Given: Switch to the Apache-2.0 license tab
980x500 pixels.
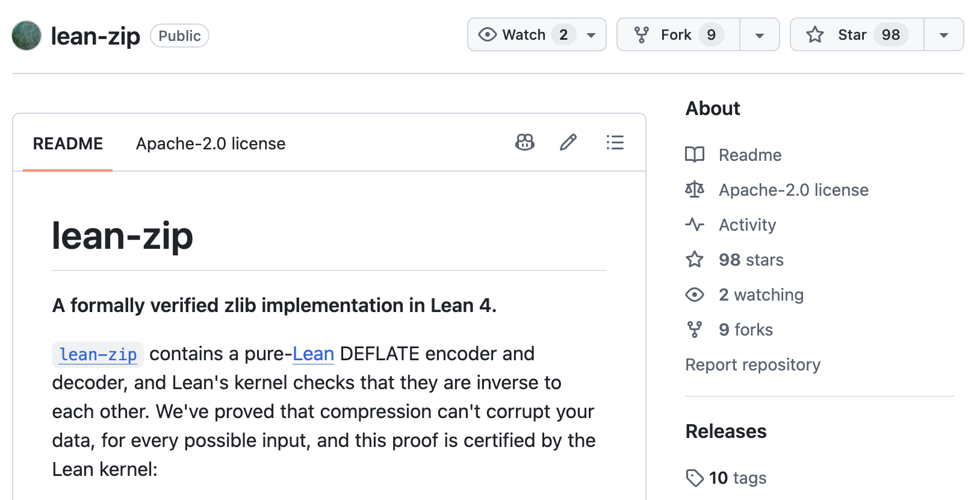Looking at the screenshot, I should point(211,143).
